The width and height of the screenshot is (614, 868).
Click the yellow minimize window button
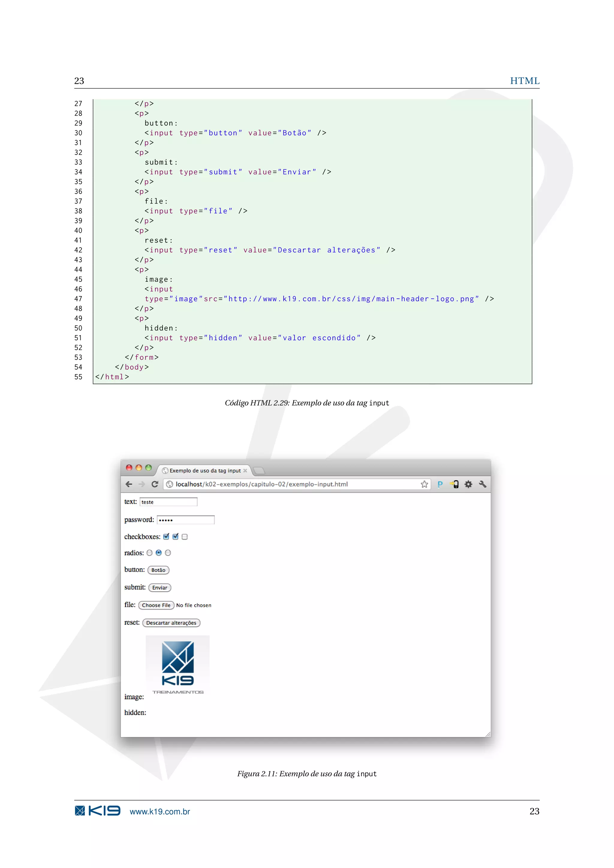click(139, 468)
